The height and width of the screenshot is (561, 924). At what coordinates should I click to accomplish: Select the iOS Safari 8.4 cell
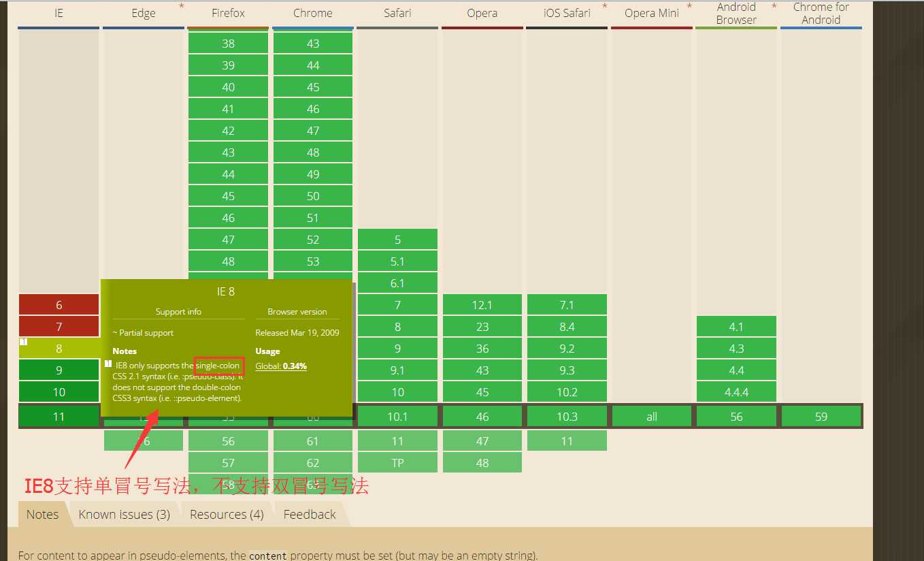pos(567,327)
